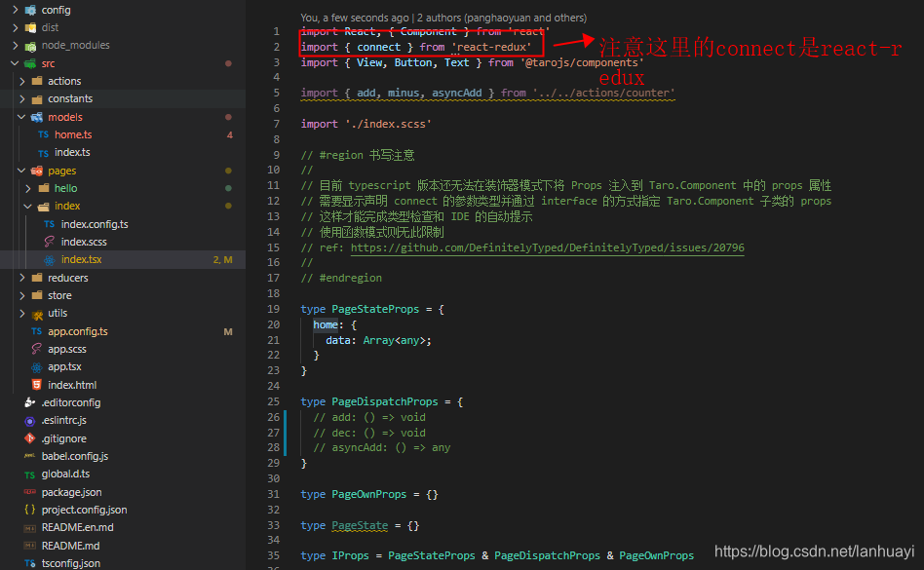Click the HTML5 icon beside index.html
Image resolution: width=924 pixels, height=570 pixels.
click(36, 385)
